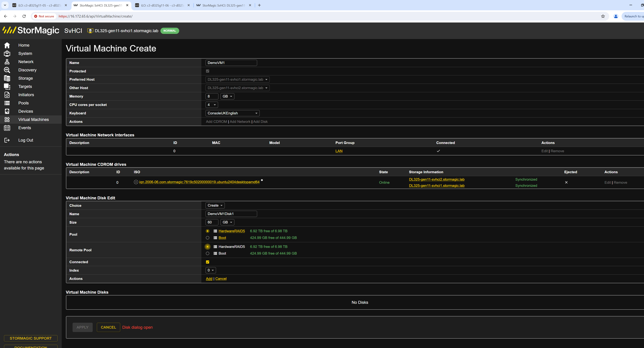Click the NORMAL status badge
Screen dimensions: 644x348
pyautogui.click(x=170, y=31)
